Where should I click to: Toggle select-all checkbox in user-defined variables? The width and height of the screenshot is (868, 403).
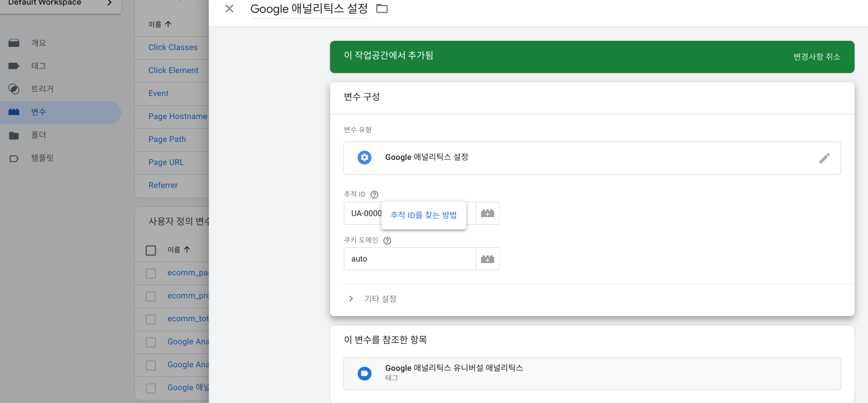pyautogui.click(x=151, y=250)
